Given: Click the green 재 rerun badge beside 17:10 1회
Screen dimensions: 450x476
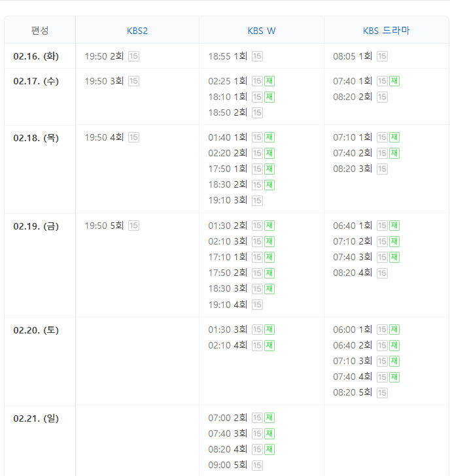Looking at the screenshot, I should (269, 257).
